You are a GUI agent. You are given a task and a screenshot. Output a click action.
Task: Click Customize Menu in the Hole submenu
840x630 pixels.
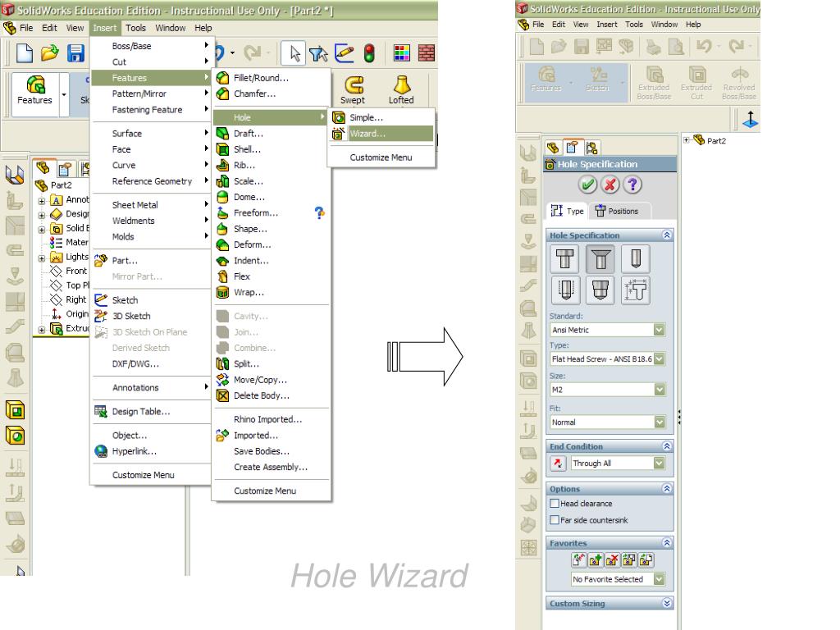pyautogui.click(x=381, y=157)
